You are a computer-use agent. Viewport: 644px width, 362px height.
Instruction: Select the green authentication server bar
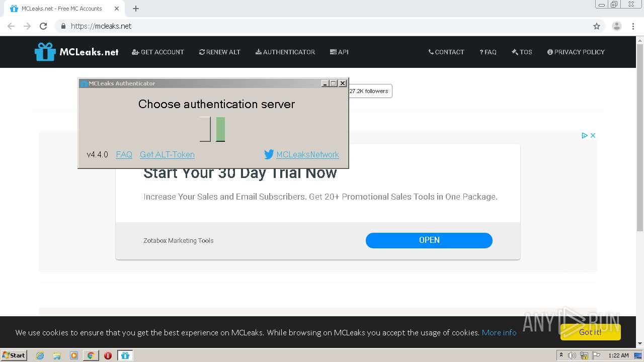coord(220,129)
